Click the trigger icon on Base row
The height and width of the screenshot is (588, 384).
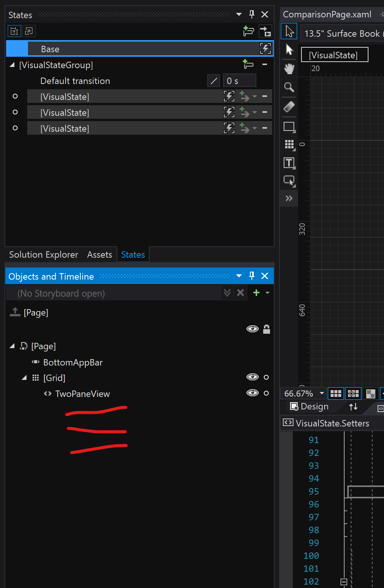[265, 48]
